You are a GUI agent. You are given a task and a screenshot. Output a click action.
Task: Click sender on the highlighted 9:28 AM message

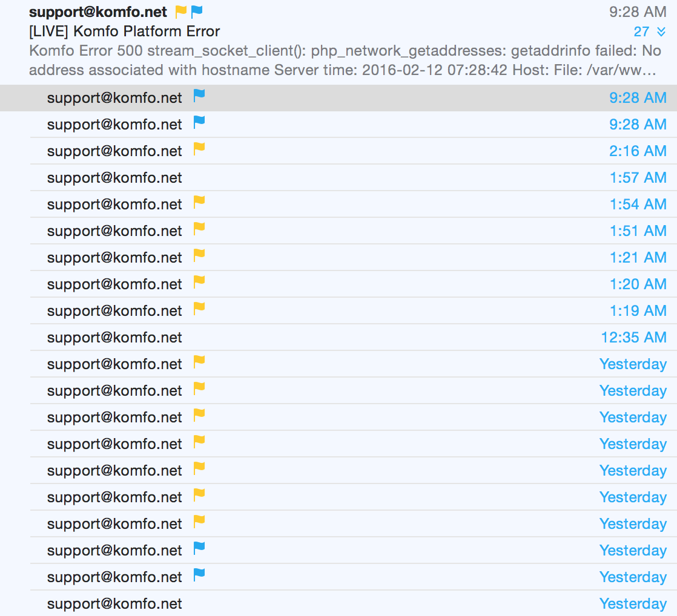tap(114, 99)
